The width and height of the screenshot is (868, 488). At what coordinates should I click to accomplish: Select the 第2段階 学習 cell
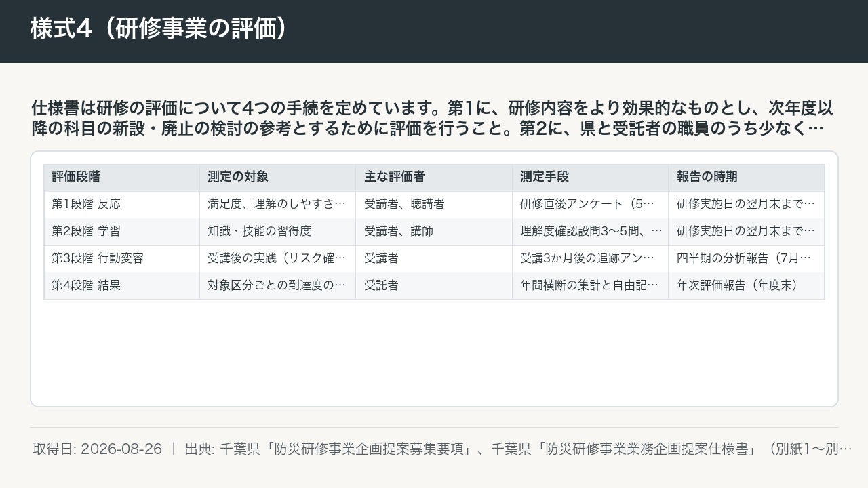[122, 232]
